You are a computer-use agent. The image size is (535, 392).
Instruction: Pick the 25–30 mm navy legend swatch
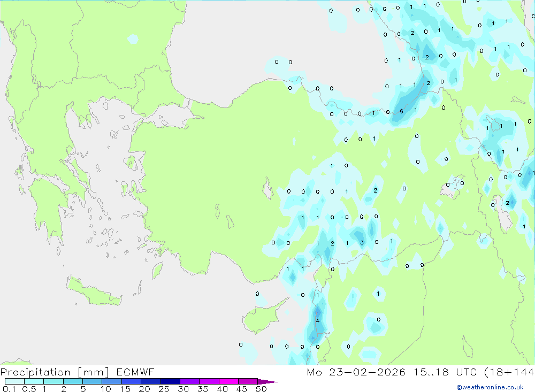click(x=170, y=381)
